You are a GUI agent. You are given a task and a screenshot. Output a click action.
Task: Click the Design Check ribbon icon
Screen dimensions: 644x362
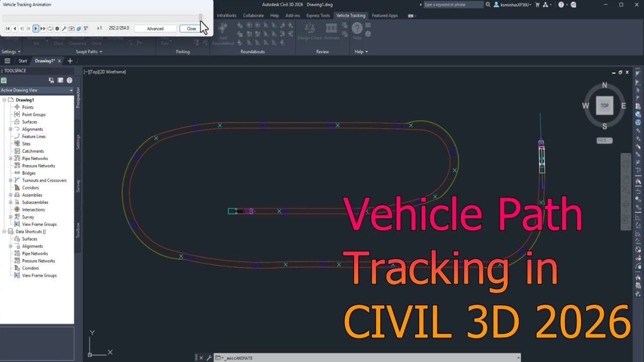[x=310, y=31]
